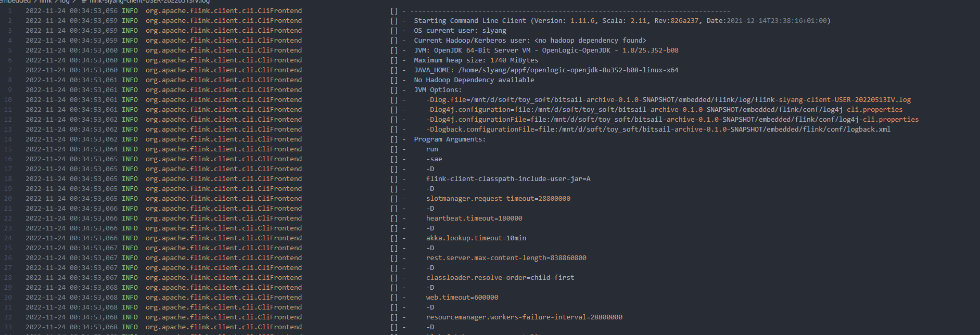Click the 'JVM Options:' text
The image size is (980, 335).
(438, 90)
